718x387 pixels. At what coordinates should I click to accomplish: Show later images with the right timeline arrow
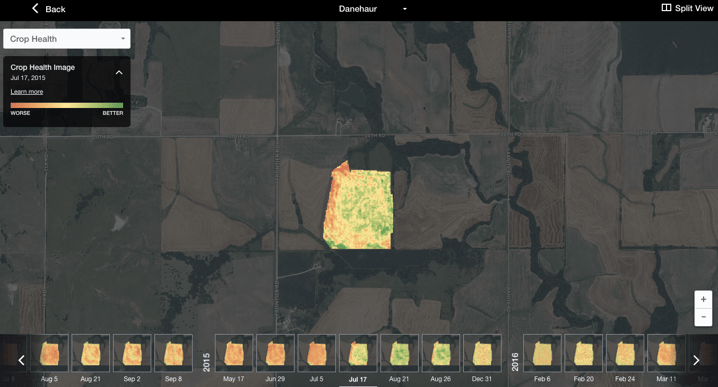pyautogui.click(x=696, y=360)
